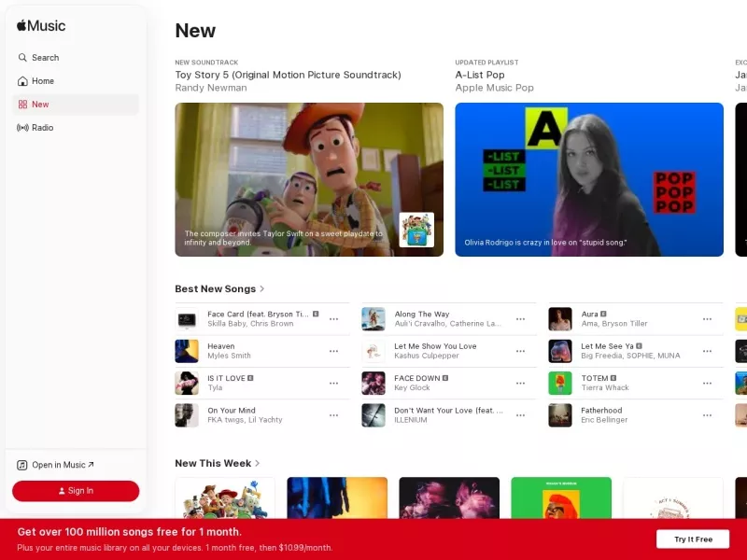Open green album in New This Week
This screenshot has height=560, width=747.
(561, 497)
